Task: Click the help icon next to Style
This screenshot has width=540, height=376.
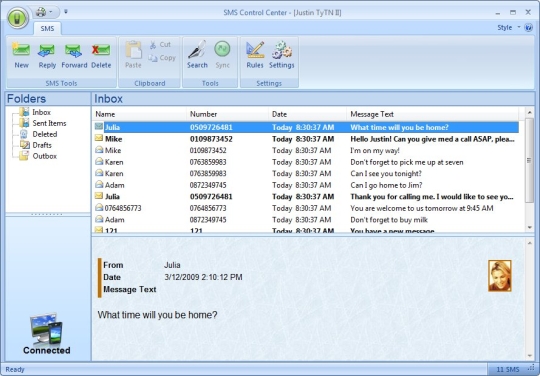Action: [x=528, y=28]
